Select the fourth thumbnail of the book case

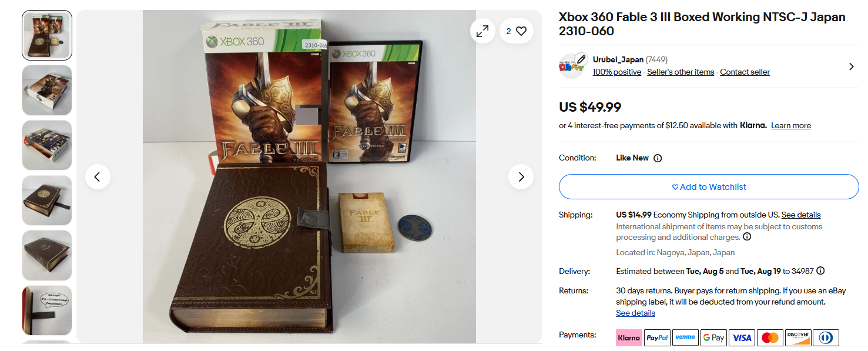(x=47, y=200)
